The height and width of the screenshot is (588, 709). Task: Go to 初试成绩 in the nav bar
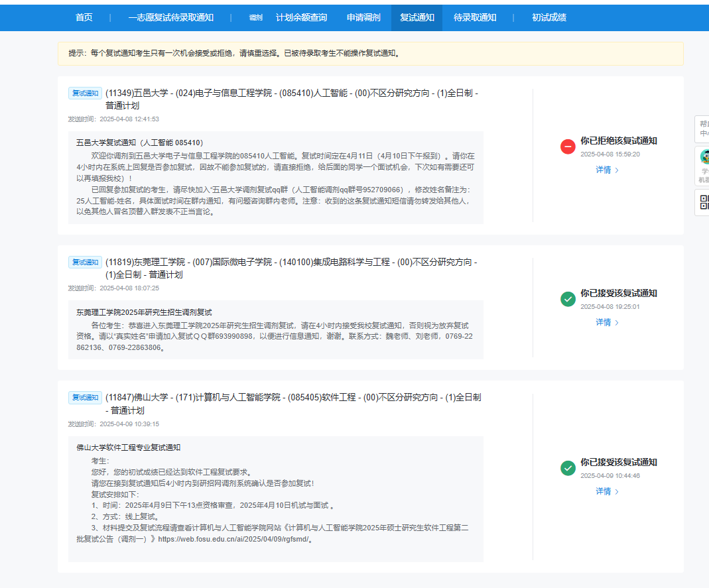(549, 18)
